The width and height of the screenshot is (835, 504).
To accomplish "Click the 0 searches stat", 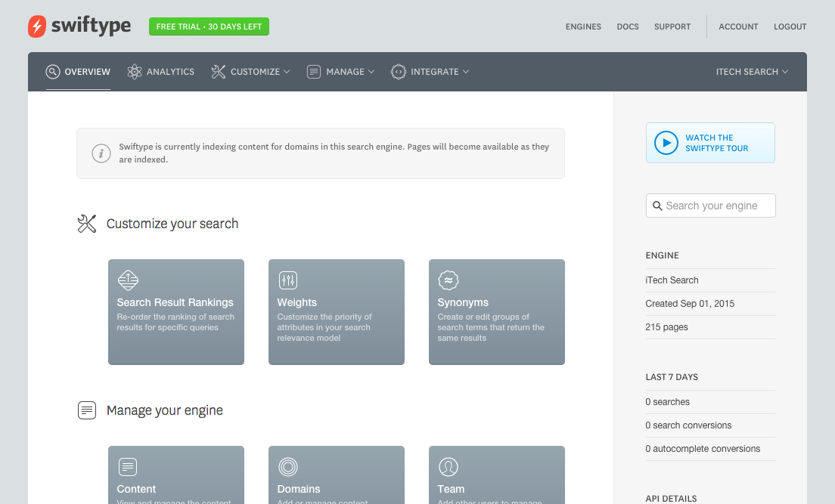I will (667, 402).
